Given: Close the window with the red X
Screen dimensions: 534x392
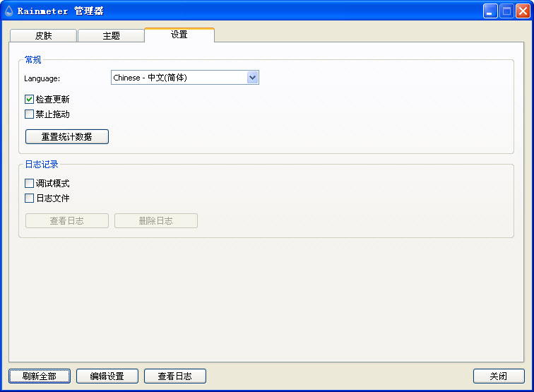Looking at the screenshot, I should click(x=523, y=11).
